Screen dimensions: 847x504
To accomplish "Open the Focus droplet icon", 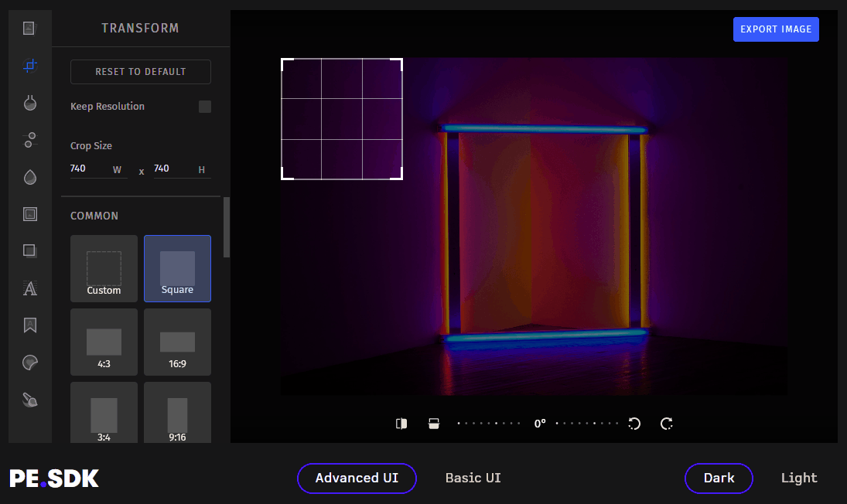I will tap(29, 177).
